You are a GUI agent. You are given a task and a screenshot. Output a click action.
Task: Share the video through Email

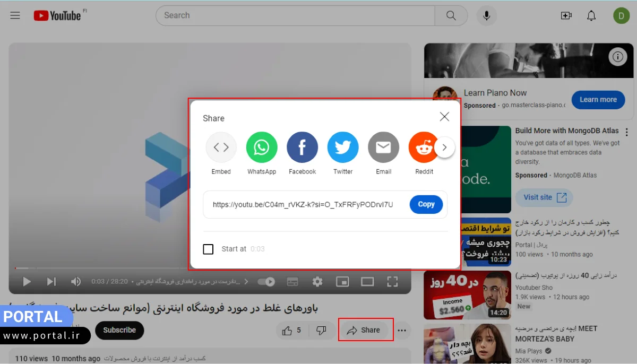(x=383, y=147)
